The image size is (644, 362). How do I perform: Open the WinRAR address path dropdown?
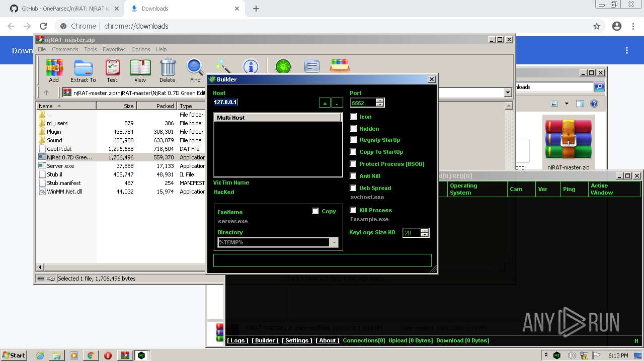click(x=508, y=93)
